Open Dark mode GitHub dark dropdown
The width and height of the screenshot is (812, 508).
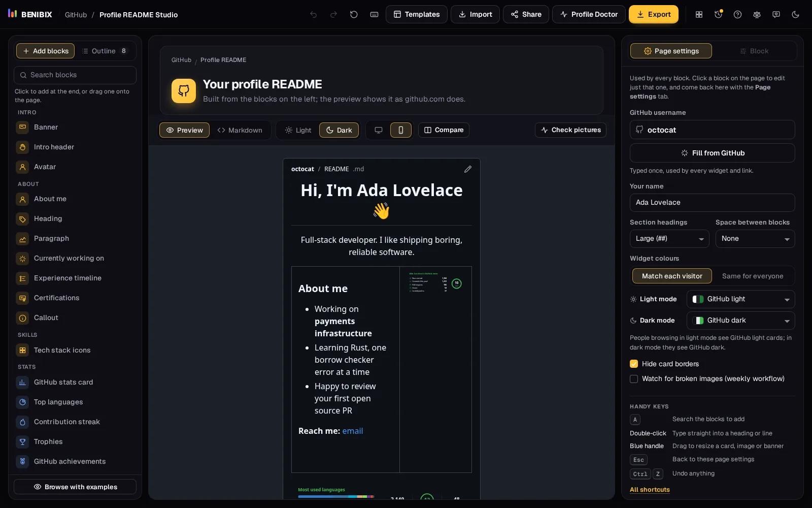click(741, 321)
